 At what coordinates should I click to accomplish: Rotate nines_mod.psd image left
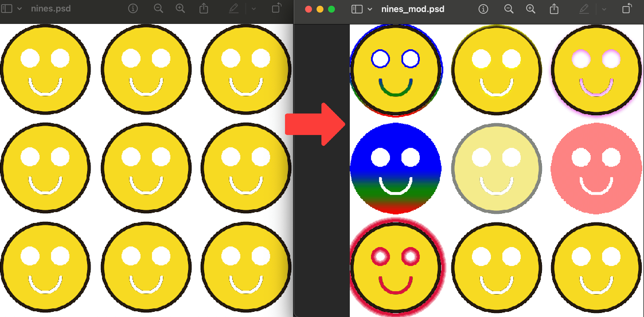[x=627, y=9]
